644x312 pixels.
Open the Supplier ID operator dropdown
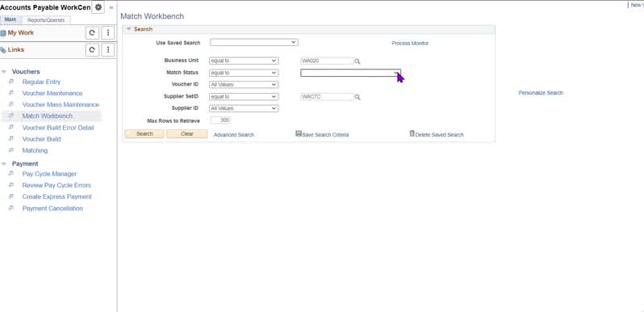point(244,108)
